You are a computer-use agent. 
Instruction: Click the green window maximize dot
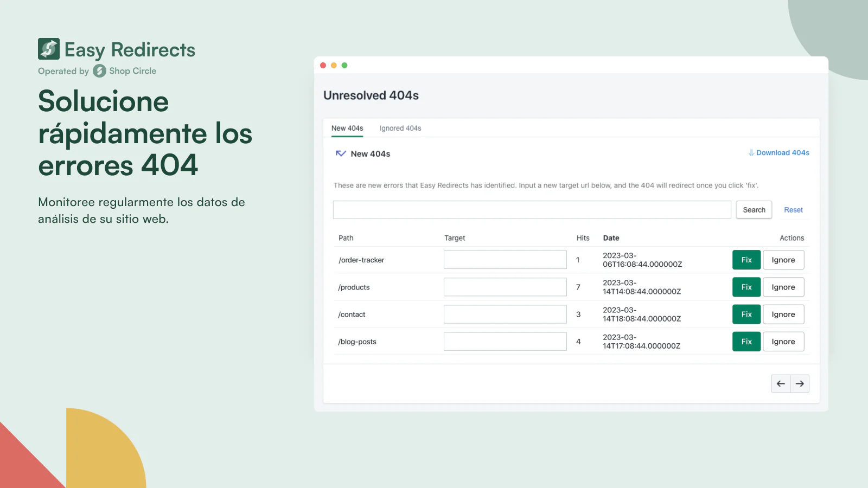344,66
